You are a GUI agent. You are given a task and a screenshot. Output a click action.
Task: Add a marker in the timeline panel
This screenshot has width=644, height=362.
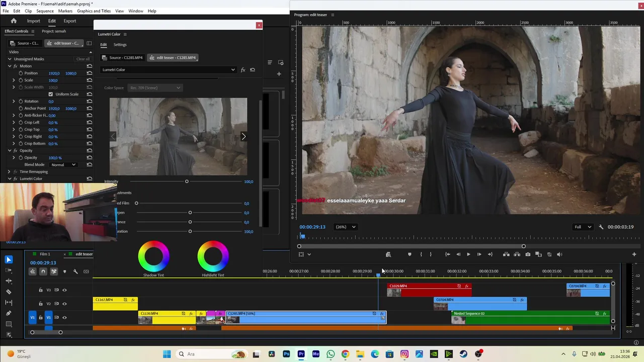[x=64, y=271]
